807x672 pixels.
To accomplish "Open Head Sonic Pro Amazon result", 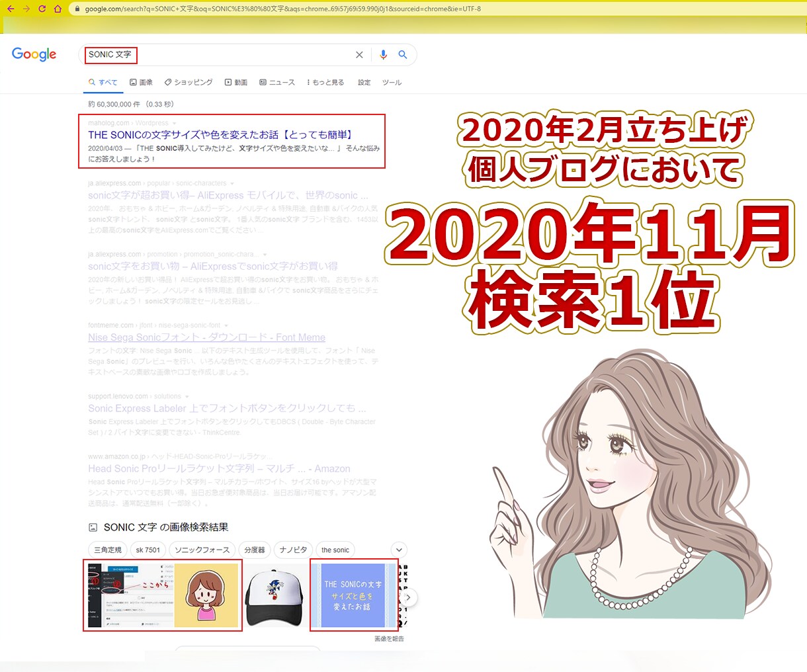I will click(219, 469).
